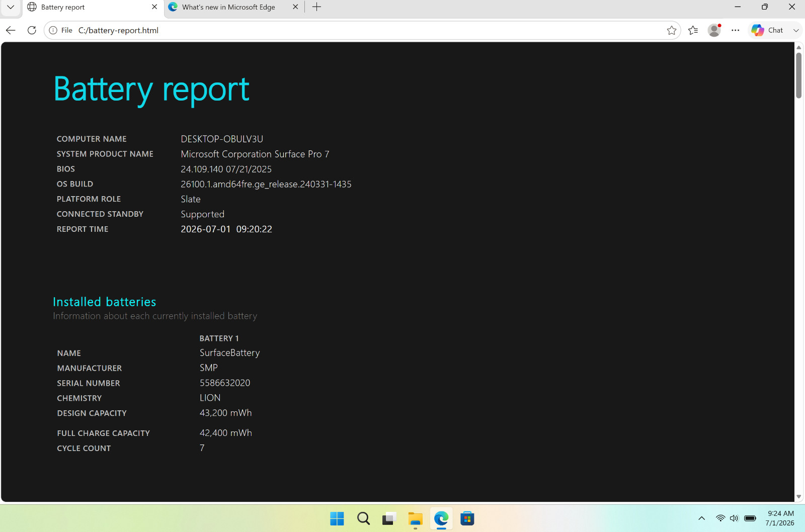The width and height of the screenshot is (805, 532).
Task: Click the Battery report heading
Action: click(x=151, y=90)
